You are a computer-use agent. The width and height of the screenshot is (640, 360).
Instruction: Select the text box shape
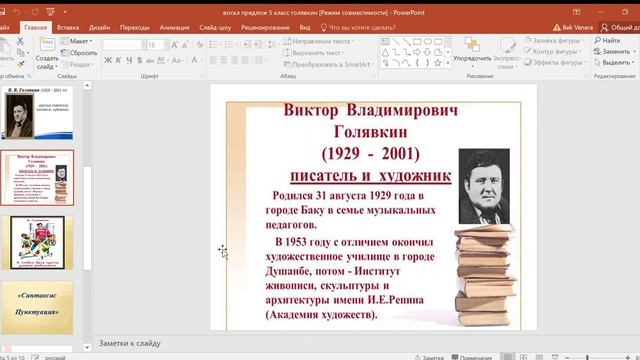point(385,41)
